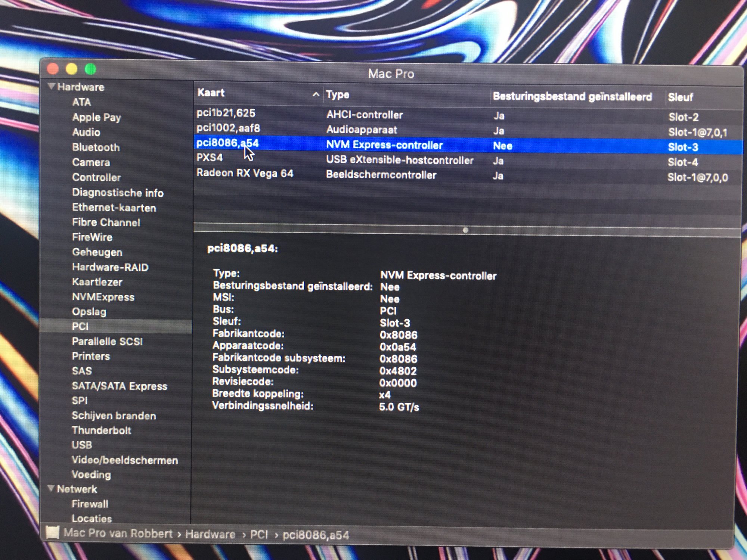Open Hardware-RAID in the sidebar
The height and width of the screenshot is (560, 747).
110,267
